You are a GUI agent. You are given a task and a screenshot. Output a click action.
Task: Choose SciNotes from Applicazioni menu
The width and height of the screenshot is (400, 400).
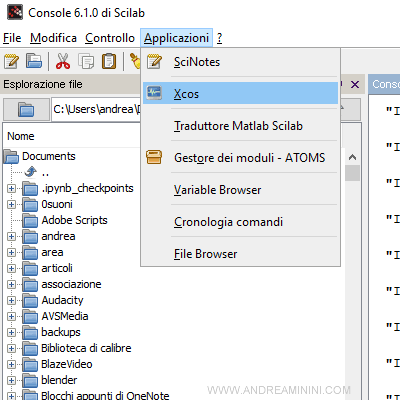click(240, 62)
